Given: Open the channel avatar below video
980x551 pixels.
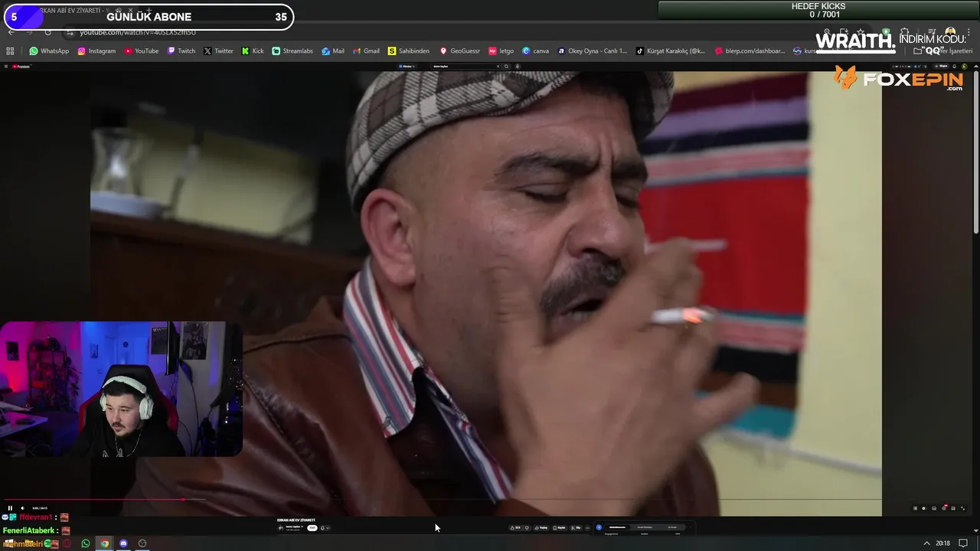Looking at the screenshot, I should (280, 527).
